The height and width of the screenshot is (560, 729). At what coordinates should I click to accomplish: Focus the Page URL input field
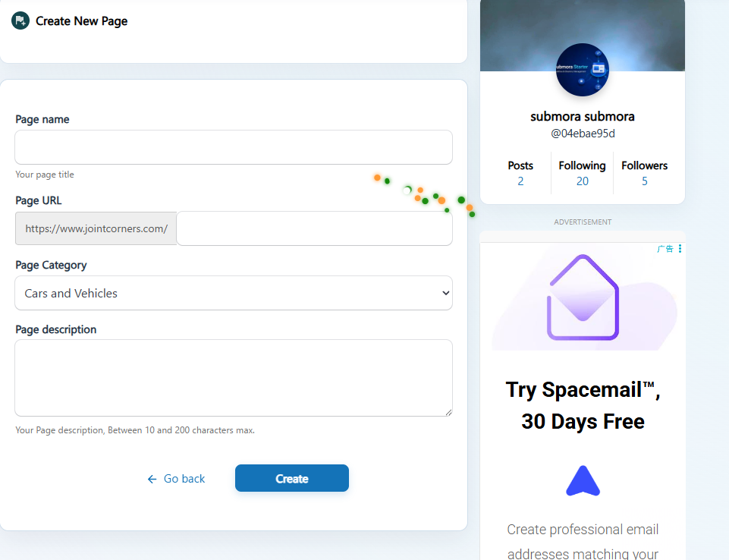tap(314, 228)
